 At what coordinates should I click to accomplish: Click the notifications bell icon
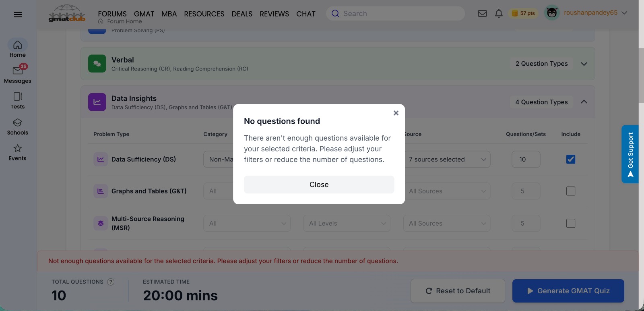pyautogui.click(x=499, y=14)
